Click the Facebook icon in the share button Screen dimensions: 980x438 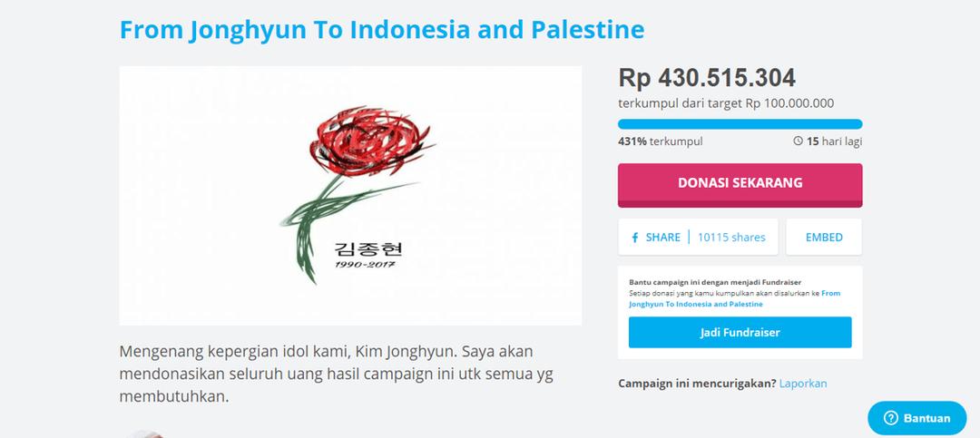coord(635,238)
